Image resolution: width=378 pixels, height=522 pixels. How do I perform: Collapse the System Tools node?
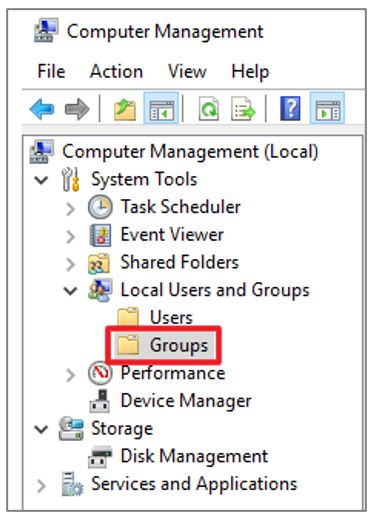(x=41, y=180)
